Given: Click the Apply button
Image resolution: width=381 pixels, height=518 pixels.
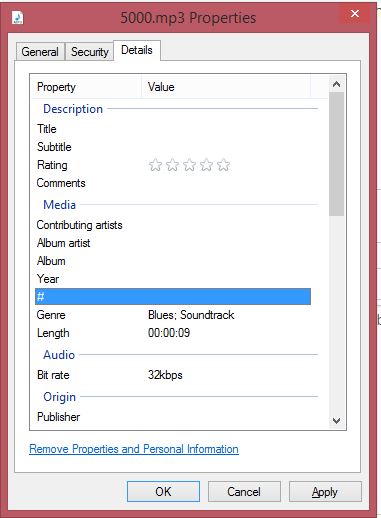Looking at the screenshot, I should click(325, 491).
